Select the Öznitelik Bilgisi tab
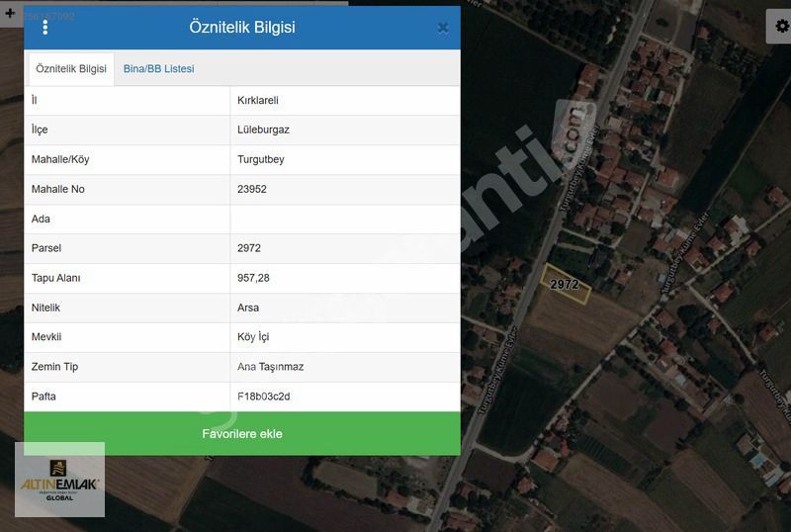This screenshot has height=532, width=791. click(x=71, y=69)
